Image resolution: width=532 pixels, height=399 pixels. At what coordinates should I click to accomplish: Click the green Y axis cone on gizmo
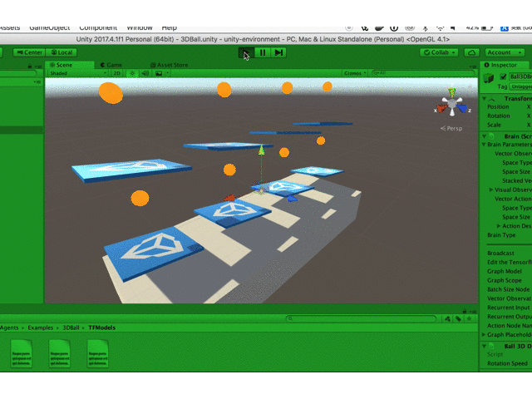coord(452,92)
